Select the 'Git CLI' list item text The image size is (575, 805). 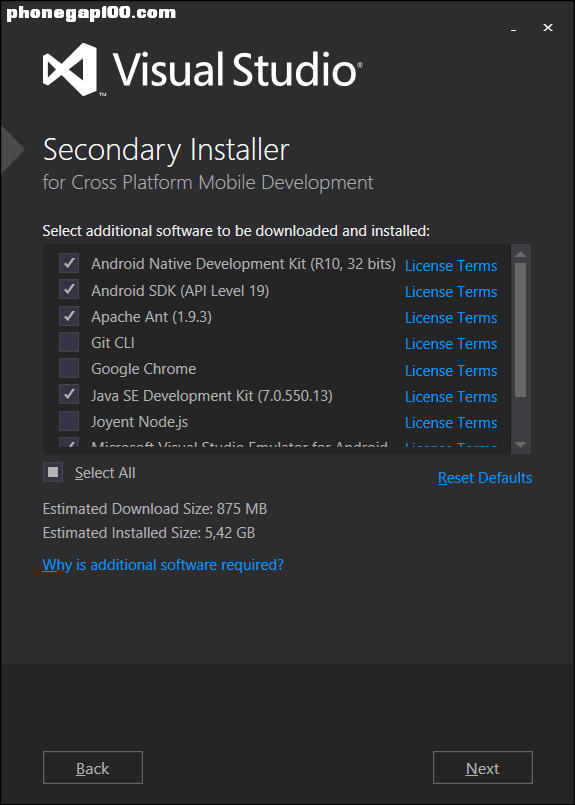pos(113,342)
